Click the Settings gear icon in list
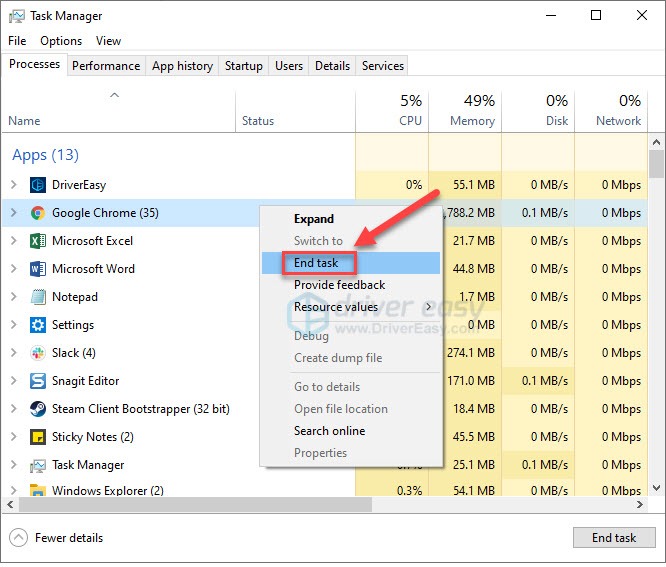 point(38,325)
